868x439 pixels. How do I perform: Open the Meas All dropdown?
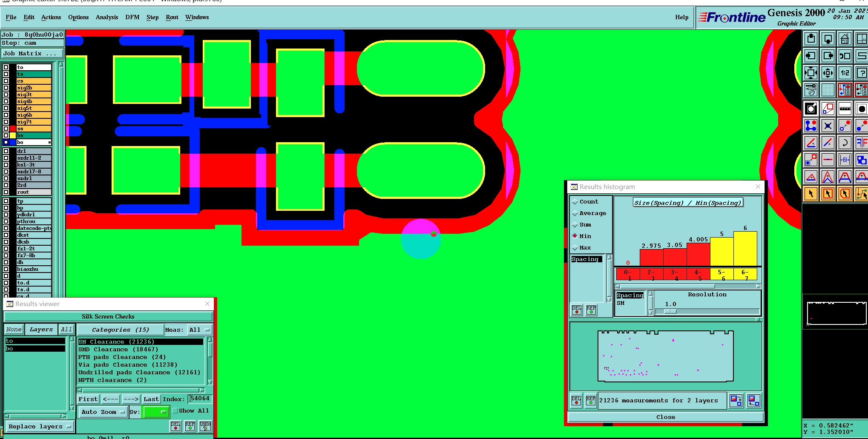coord(200,330)
